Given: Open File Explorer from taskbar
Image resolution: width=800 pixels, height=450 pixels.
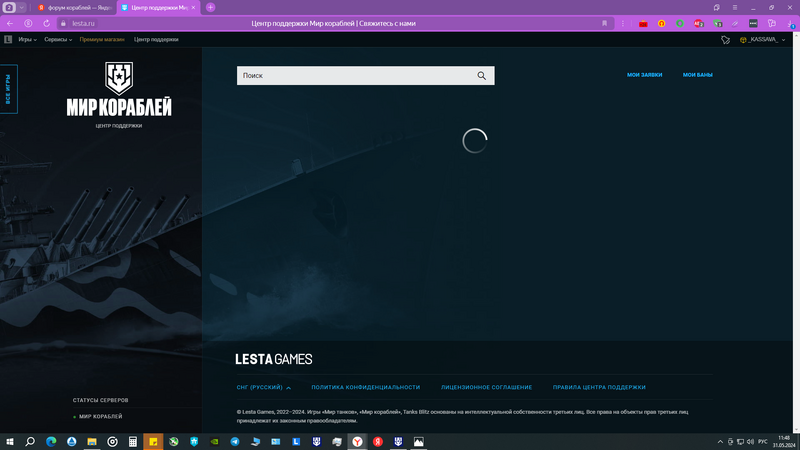Looking at the screenshot, I should tap(92, 442).
